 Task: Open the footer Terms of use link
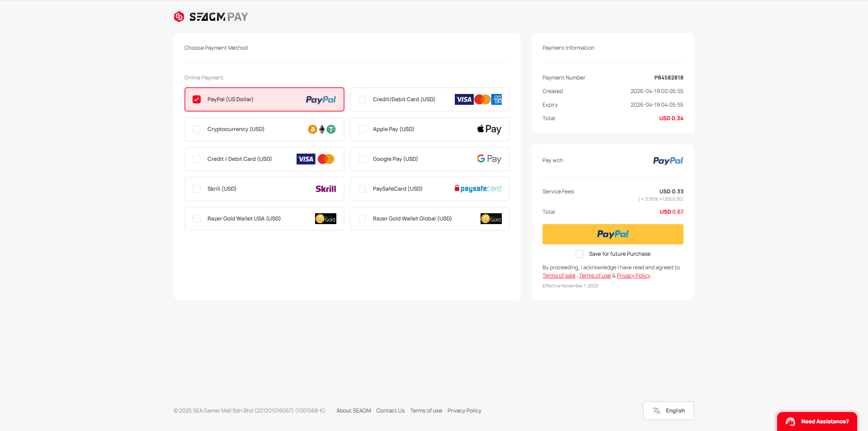click(426, 411)
